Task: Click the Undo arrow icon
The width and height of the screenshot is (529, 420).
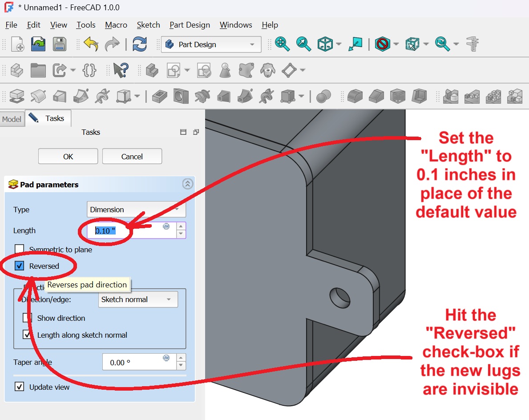Action: (91, 44)
